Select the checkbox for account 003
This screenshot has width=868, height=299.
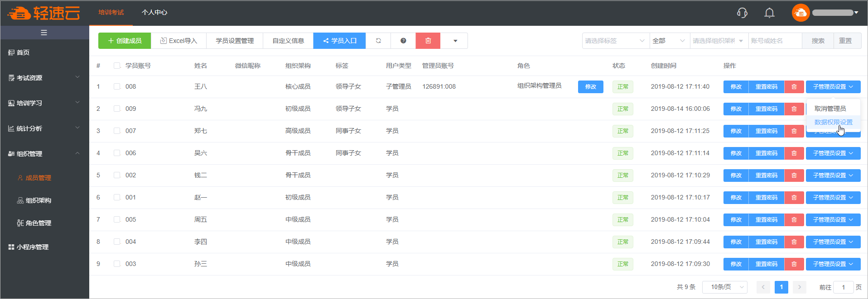coord(117,264)
